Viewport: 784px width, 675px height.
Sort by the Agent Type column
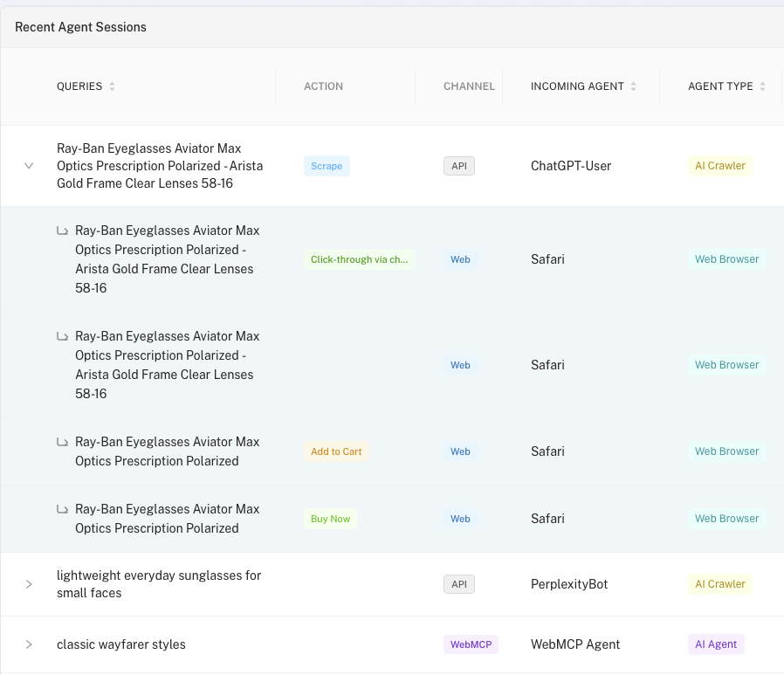pyautogui.click(x=762, y=86)
